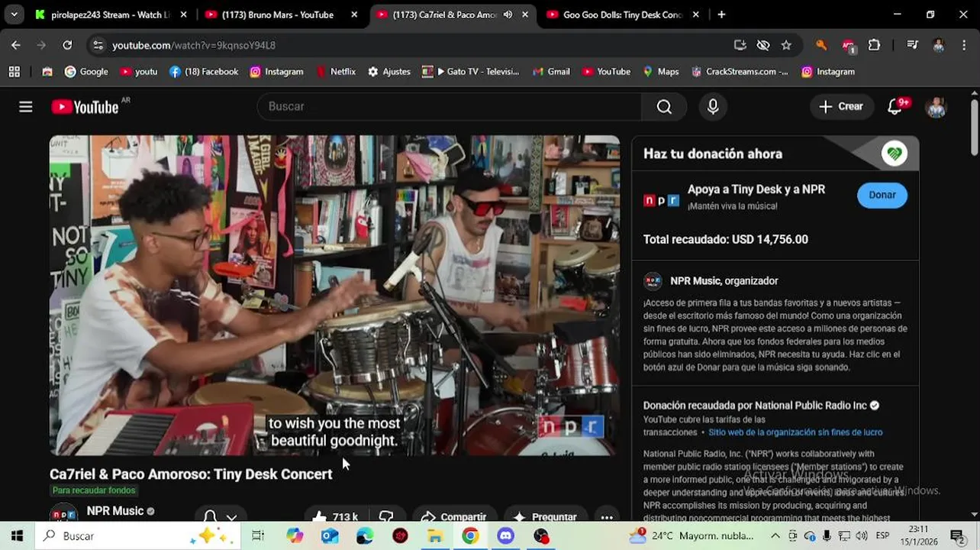The image size is (980, 550).
Task: Open the Google bookmark
Action: pyautogui.click(x=86, y=72)
